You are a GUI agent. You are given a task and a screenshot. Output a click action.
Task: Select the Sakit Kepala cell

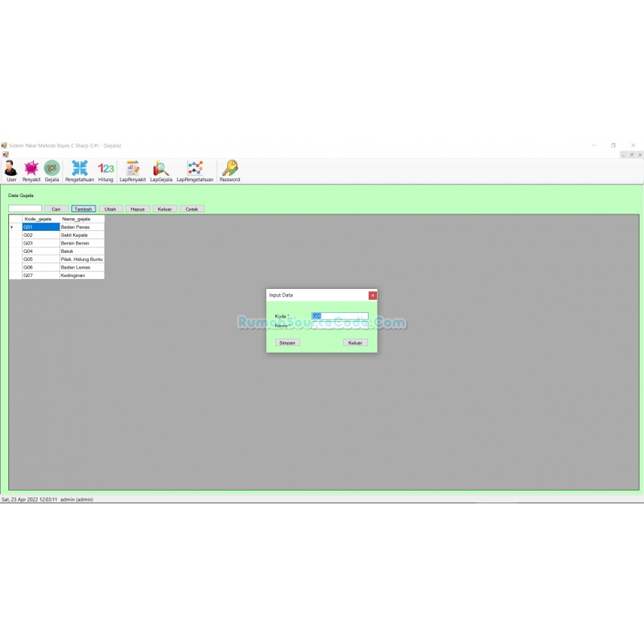point(82,235)
